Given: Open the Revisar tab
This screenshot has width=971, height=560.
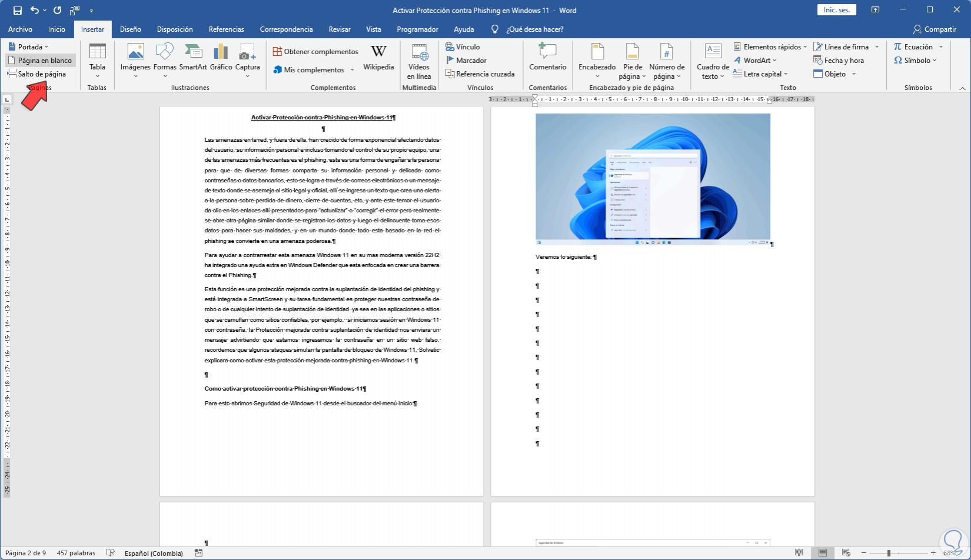Looking at the screenshot, I should point(340,29).
